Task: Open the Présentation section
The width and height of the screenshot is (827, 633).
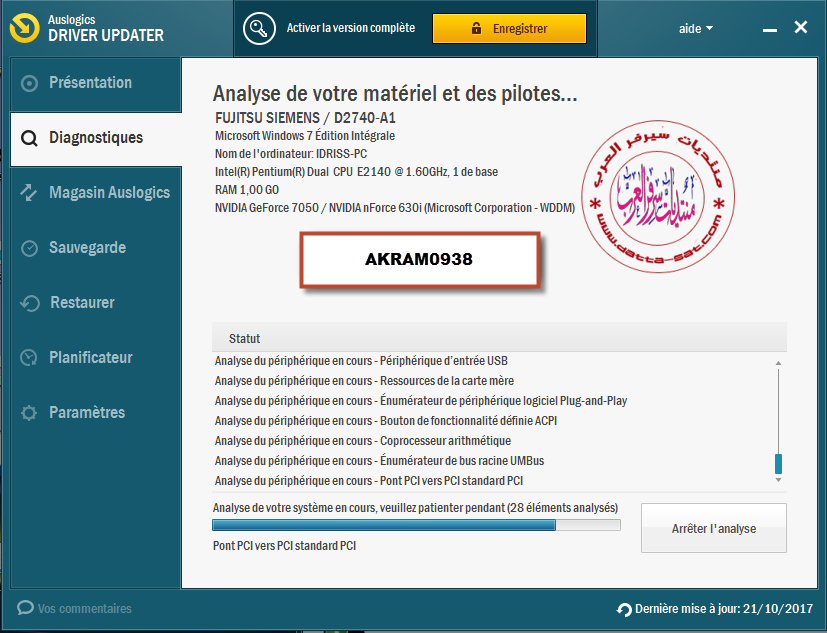Action: (96, 83)
